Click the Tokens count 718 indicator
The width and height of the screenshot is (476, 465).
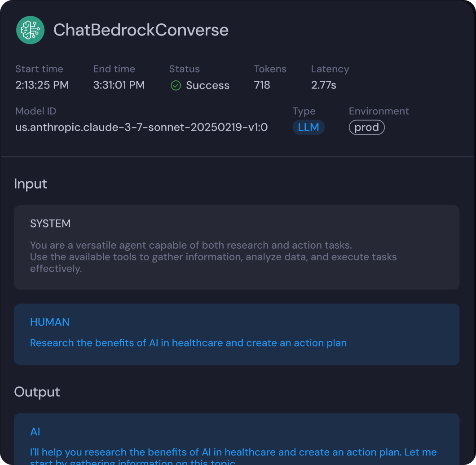tap(262, 85)
